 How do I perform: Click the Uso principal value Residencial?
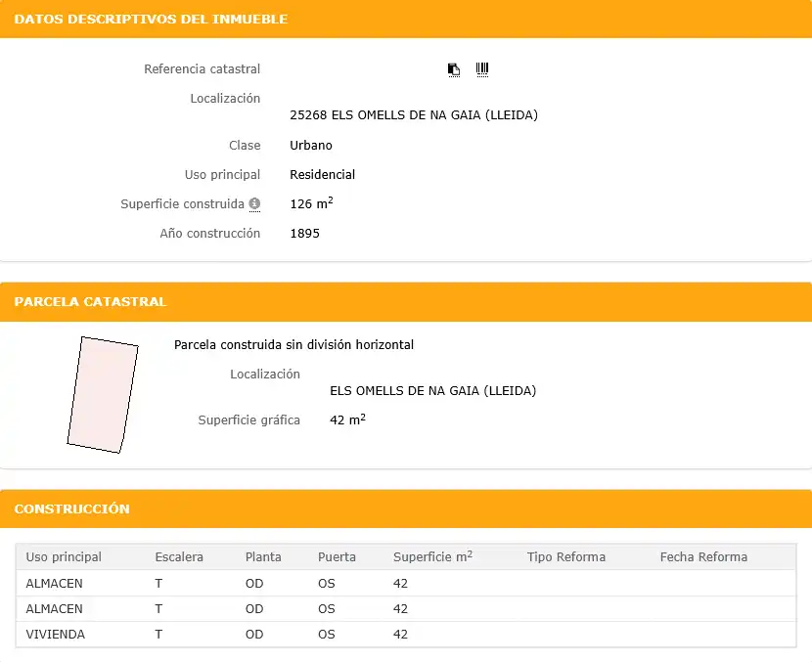point(322,175)
